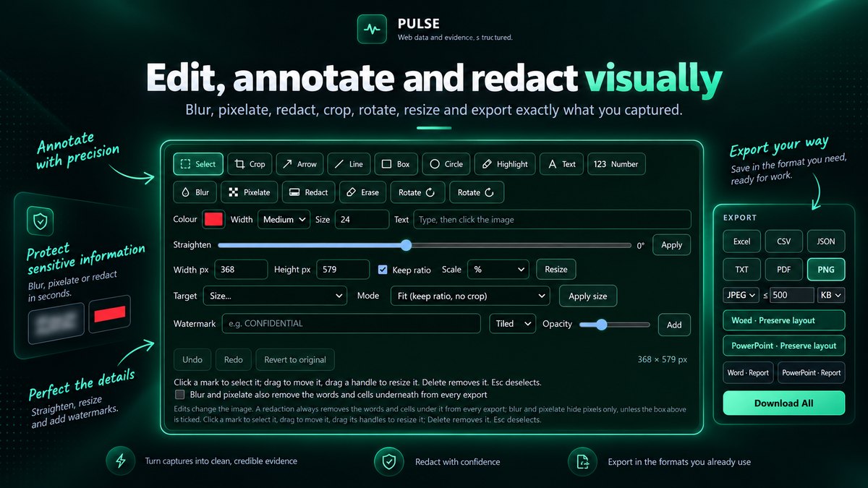Activate the Select tool
This screenshot has width=868, height=488.
pyautogui.click(x=198, y=164)
